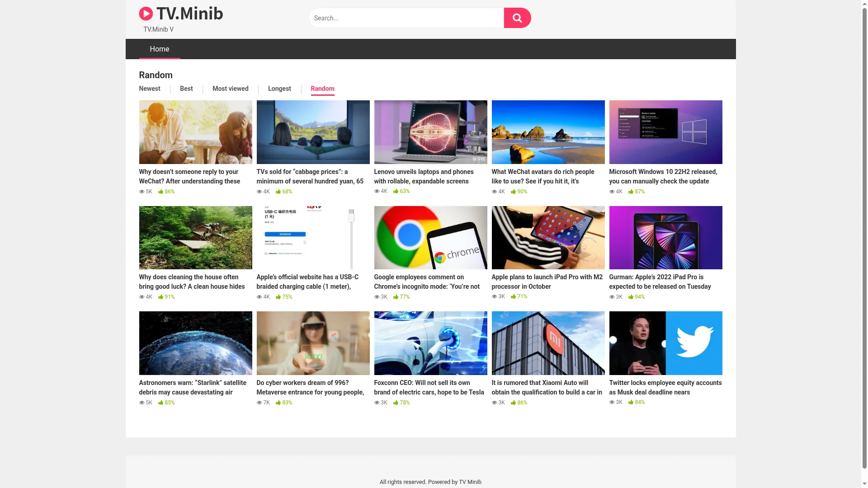868x488 pixels.
Task: Click the eye views icon under cyber workers 7K
Action: 259,403
